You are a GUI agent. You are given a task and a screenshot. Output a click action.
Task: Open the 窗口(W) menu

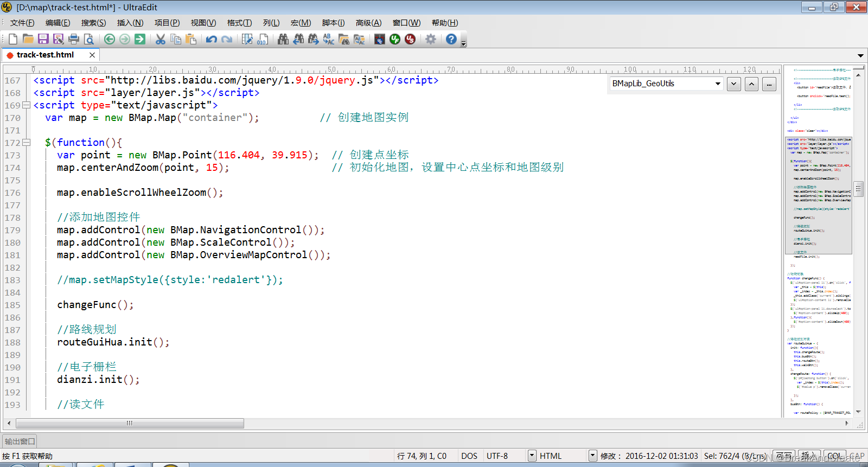[x=407, y=23]
